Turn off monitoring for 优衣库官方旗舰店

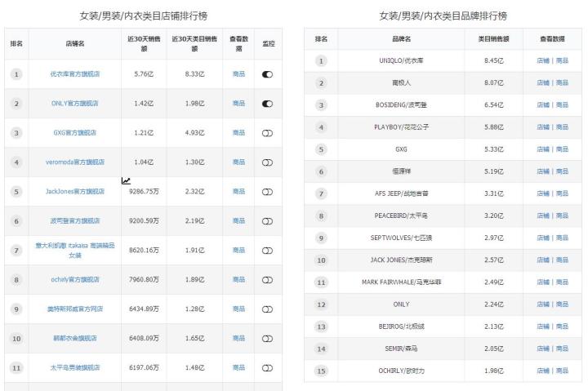pyautogui.click(x=267, y=74)
